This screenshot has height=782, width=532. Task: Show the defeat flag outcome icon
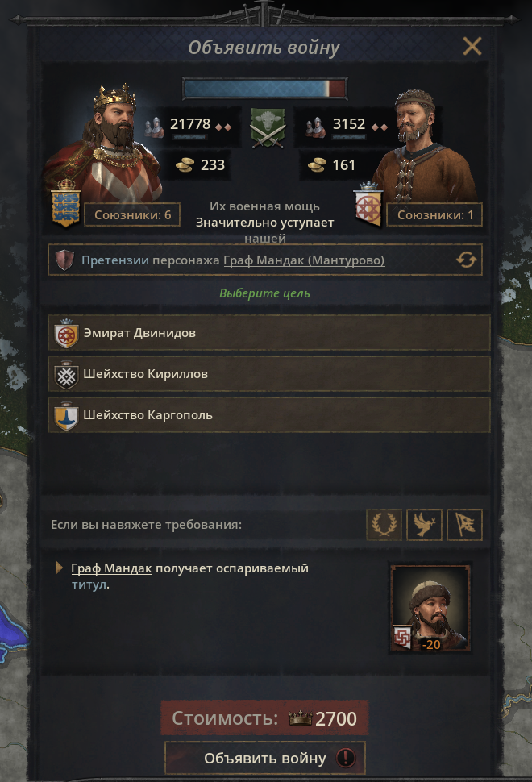pyautogui.click(x=464, y=525)
